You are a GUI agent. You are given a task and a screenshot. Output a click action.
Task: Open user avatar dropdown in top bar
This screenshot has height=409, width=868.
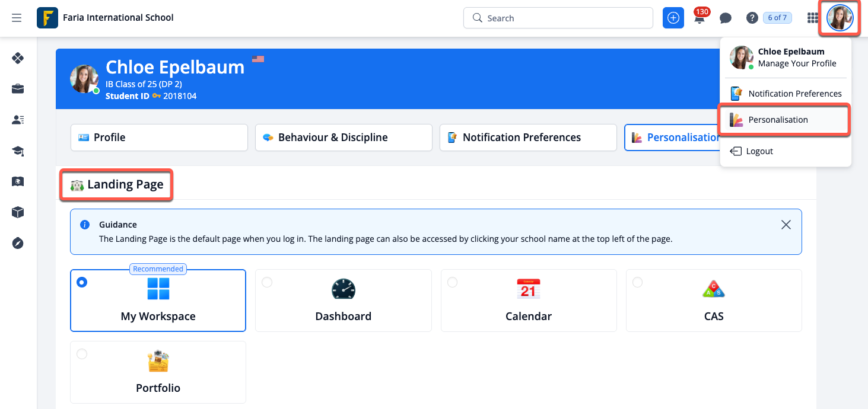[x=840, y=18]
